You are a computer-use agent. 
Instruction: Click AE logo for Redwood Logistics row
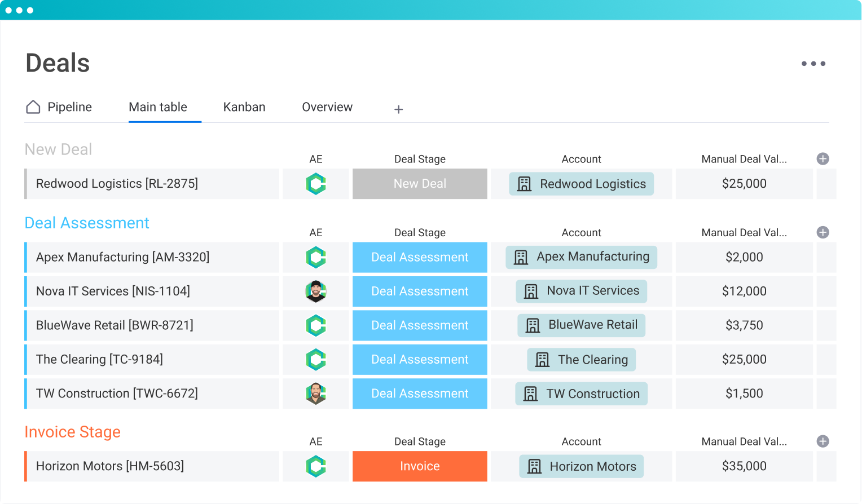coord(316,184)
